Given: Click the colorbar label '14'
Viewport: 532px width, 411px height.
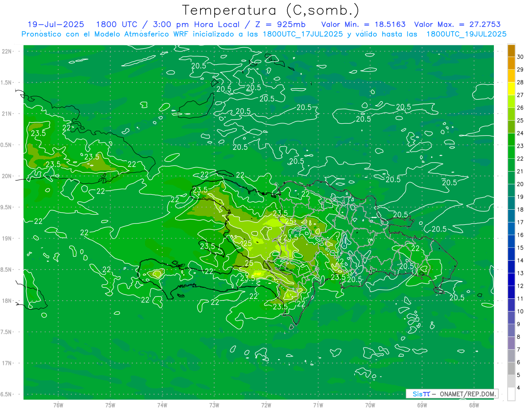Looking at the screenshot, I should point(520,260).
